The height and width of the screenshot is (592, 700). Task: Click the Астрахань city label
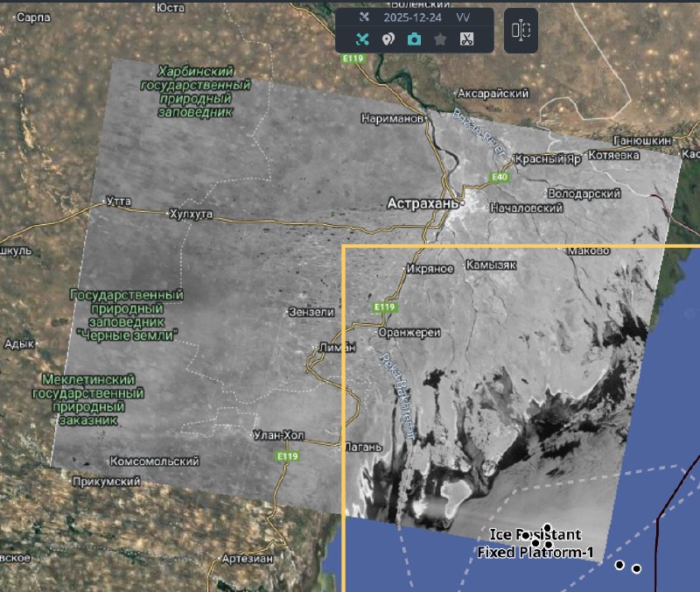(422, 203)
